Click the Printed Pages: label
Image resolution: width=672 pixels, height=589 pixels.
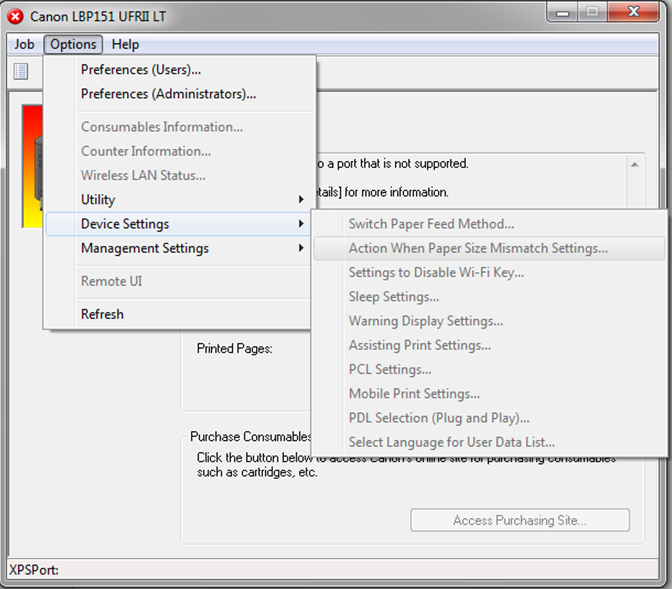(x=234, y=349)
